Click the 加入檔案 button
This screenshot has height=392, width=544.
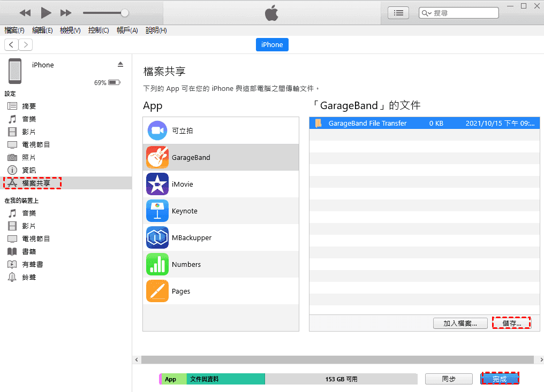click(x=460, y=323)
